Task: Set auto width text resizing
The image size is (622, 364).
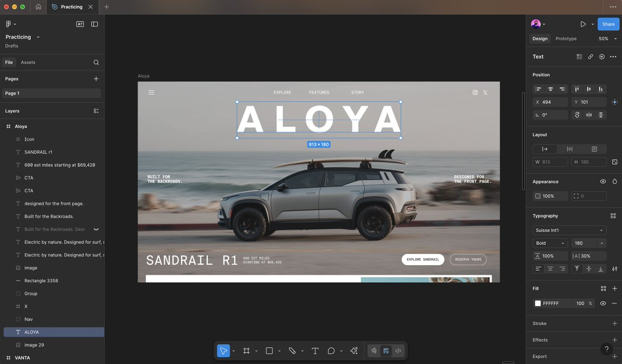Action: 545,149
